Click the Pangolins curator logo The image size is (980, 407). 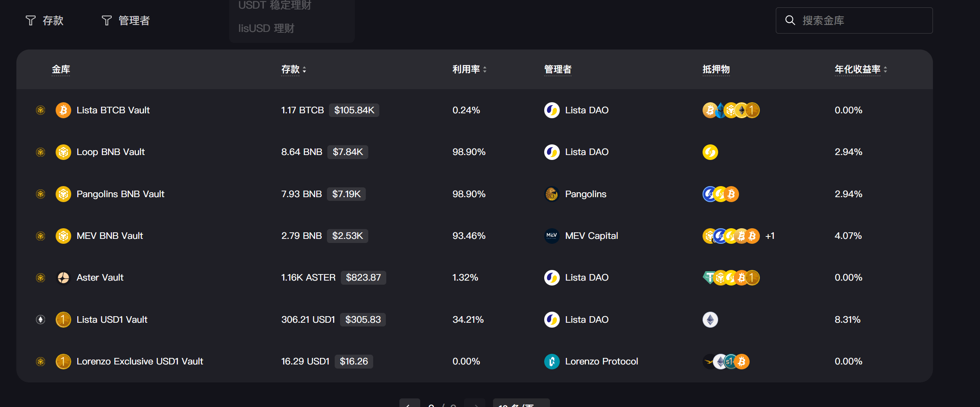coord(552,194)
